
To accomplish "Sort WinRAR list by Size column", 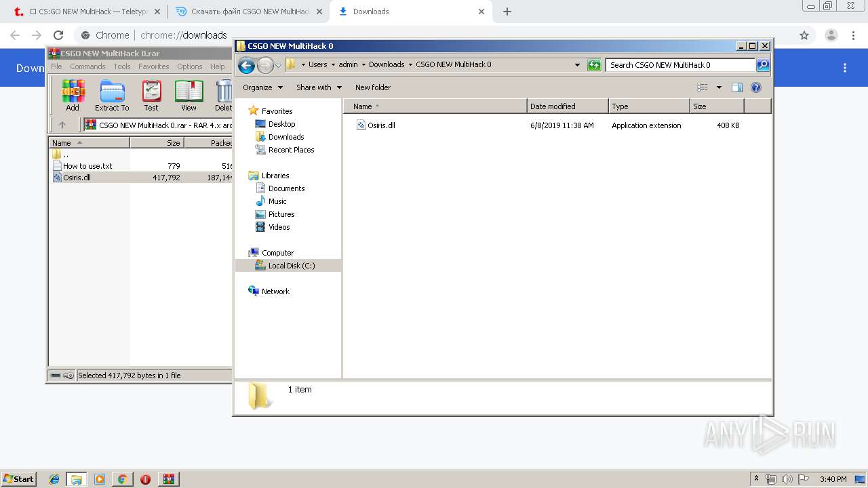I will click(x=157, y=143).
